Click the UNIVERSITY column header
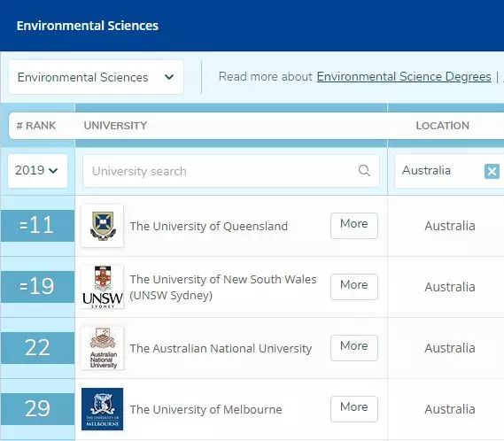Viewport: 504px width, 441px height. pos(115,126)
